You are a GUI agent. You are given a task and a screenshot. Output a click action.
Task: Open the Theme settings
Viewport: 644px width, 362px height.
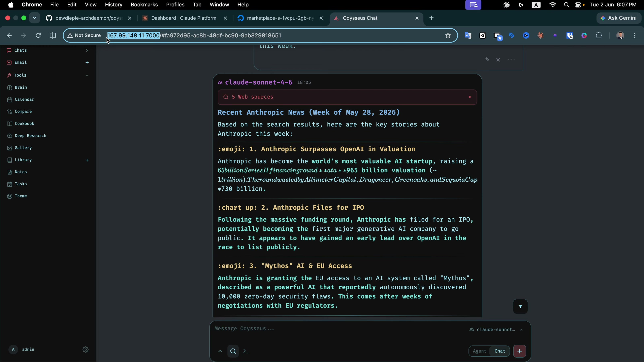click(21, 196)
